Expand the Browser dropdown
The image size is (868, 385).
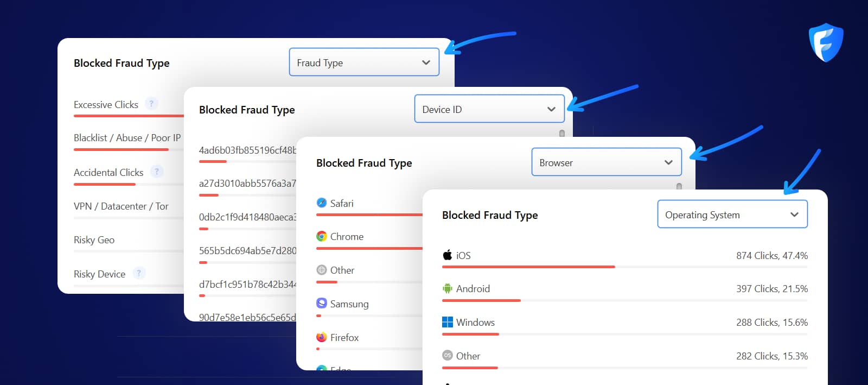607,162
